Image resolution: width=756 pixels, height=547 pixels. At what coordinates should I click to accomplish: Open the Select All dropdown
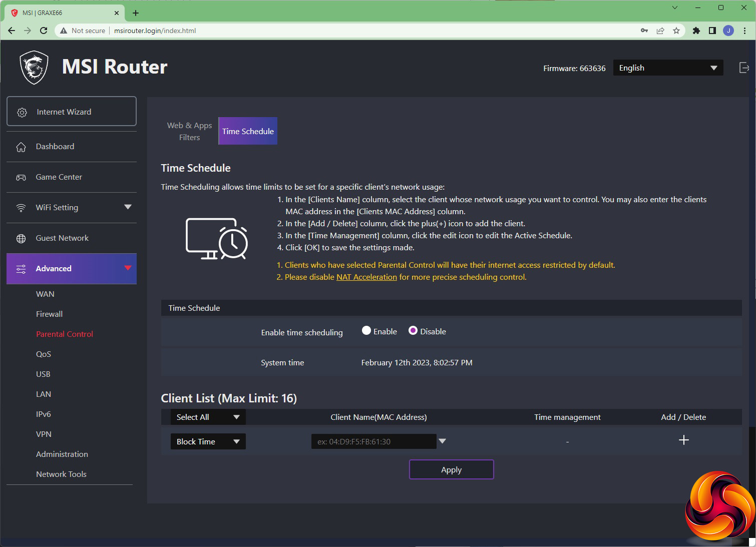coord(208,417)
